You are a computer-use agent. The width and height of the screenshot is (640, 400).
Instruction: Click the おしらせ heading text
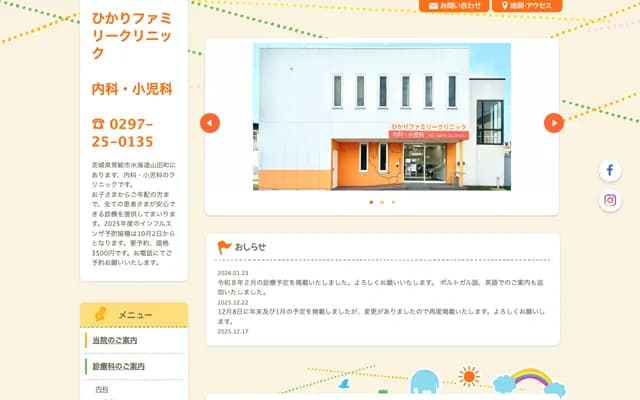coord(250,247)
